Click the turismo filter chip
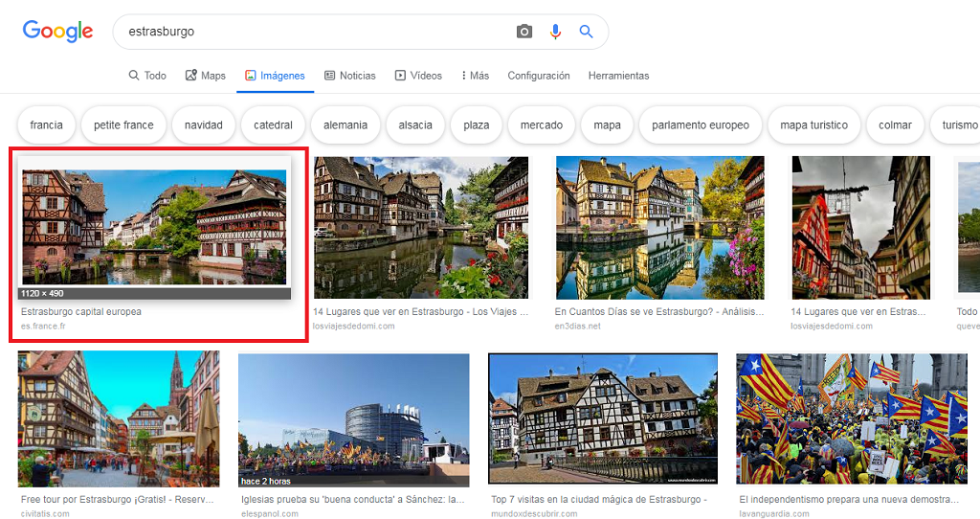Viewport: 980px width, 519px height. tap(957, 125)
